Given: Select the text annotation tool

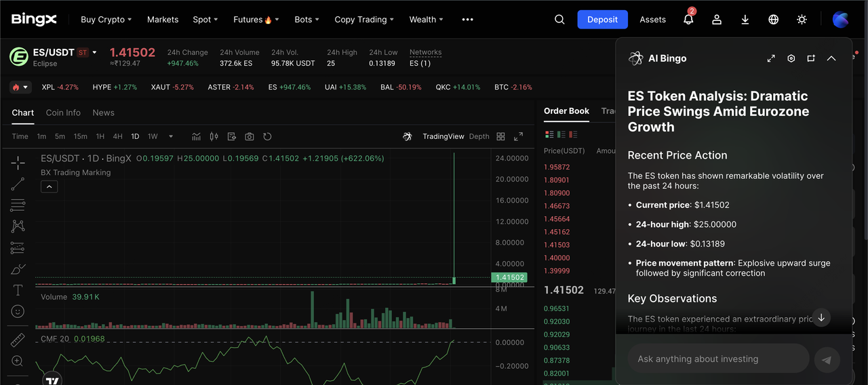Looking at the screenshot, I should coord(18,290).
